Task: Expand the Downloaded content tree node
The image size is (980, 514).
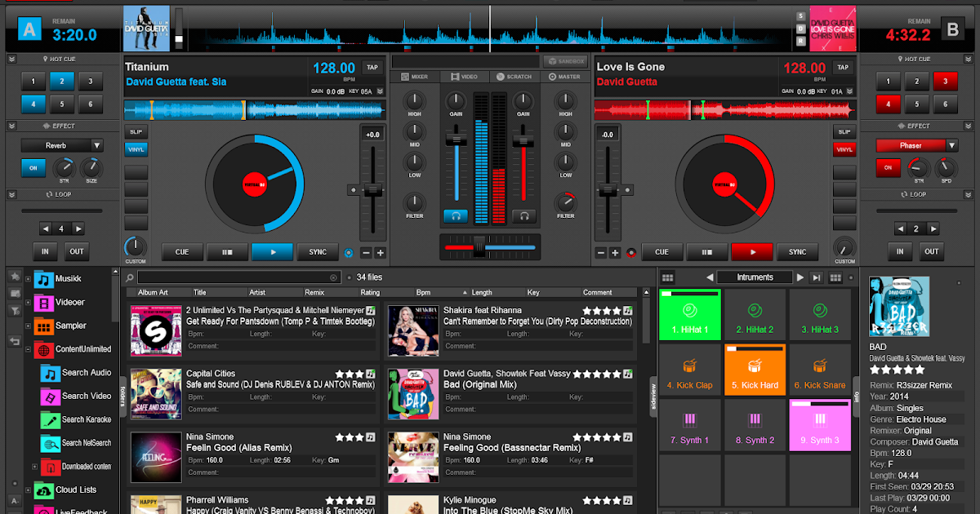Action: coord(34,467)
